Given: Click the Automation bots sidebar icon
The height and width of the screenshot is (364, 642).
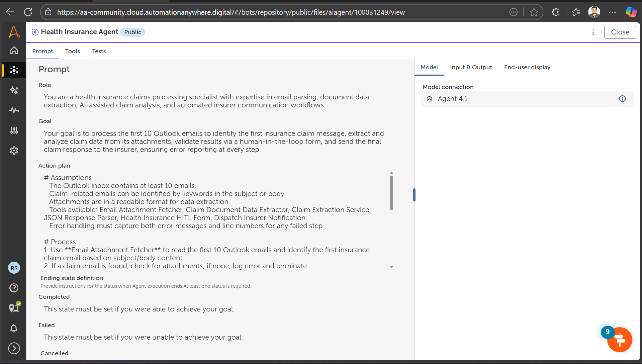Looking at the screenshot, I should click(x=14, y=70).
